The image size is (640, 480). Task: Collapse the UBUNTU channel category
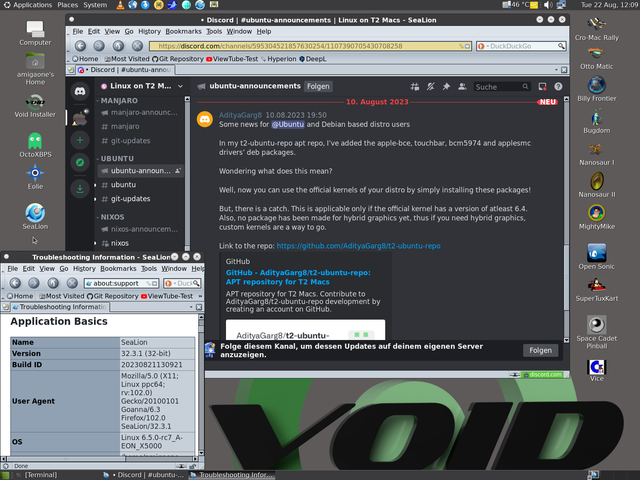pyautogui.click(x=117, y=158)
